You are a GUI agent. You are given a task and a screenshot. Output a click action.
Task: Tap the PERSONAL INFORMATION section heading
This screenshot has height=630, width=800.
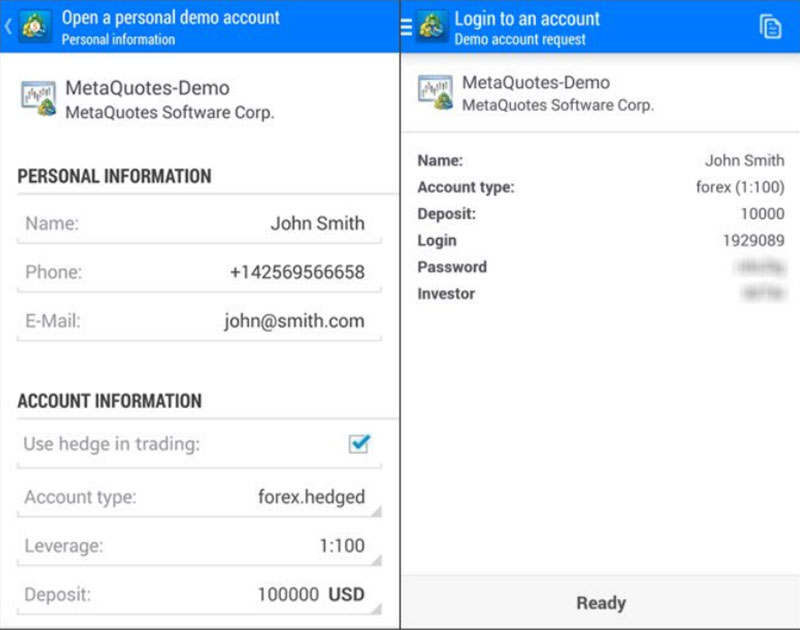(x=114, y=176)
